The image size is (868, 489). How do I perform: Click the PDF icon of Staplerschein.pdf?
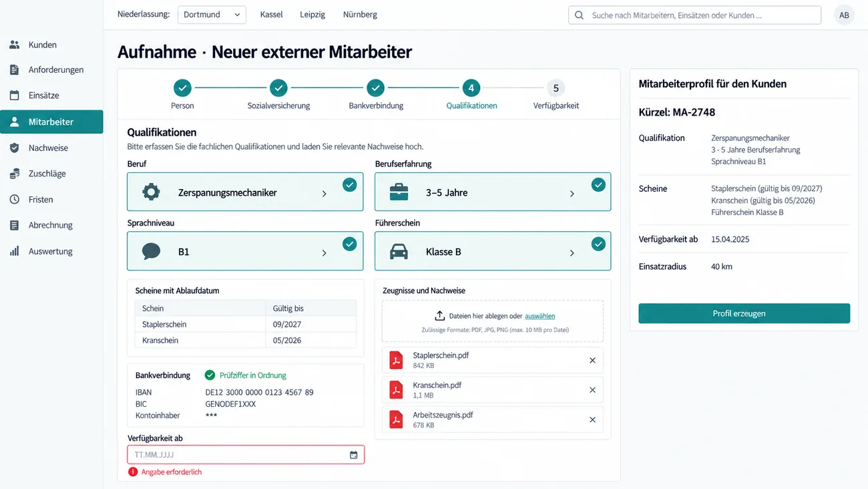point(397,360)
